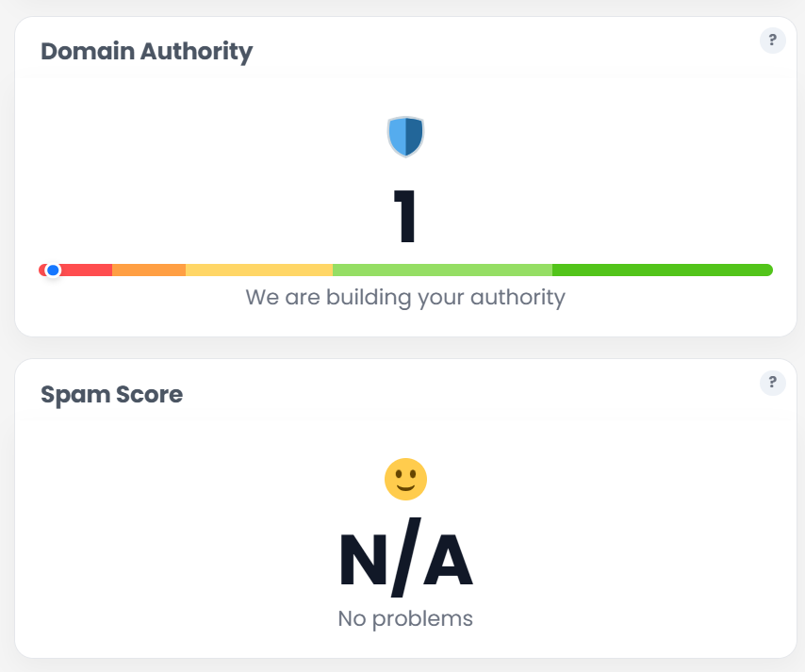Click the orange segment of the authority bar
Viewport: 805px width, 672px height.
tap(149, 270)
